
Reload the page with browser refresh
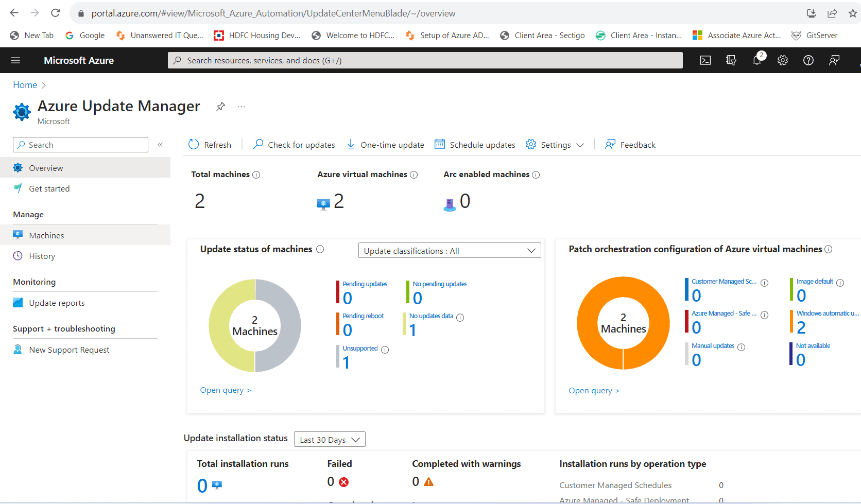pyautogui.click(x=55, y=13)
